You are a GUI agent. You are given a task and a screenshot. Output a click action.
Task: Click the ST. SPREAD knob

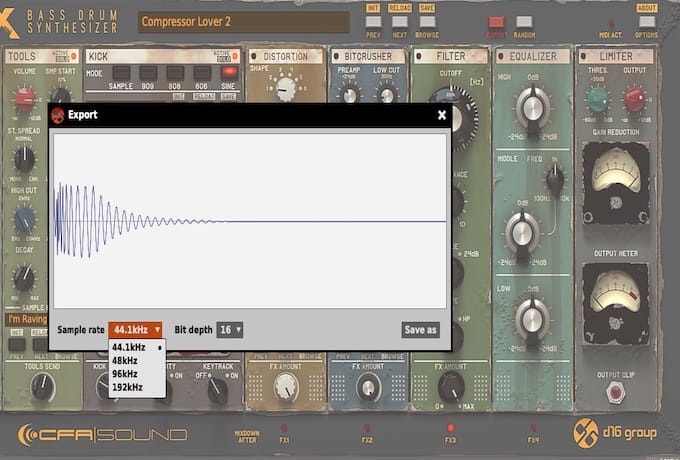[25, 158]
